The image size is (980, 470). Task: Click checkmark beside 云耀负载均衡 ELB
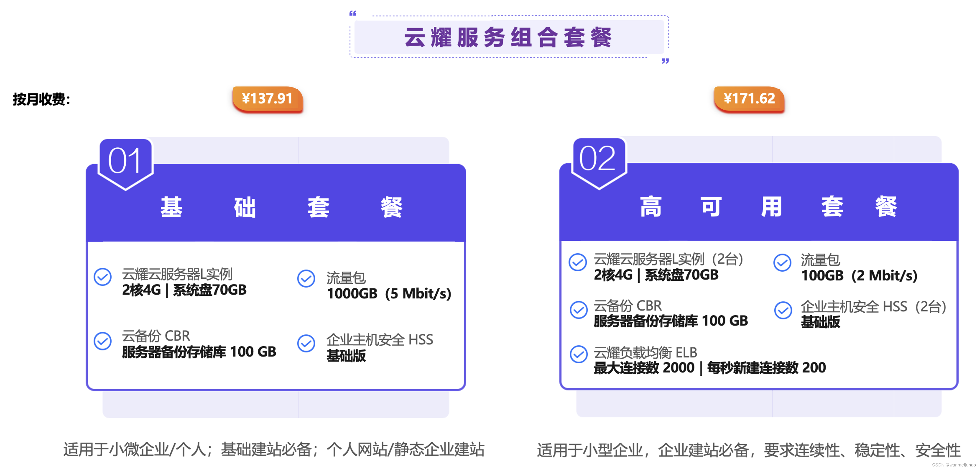(x=579, y=354)
